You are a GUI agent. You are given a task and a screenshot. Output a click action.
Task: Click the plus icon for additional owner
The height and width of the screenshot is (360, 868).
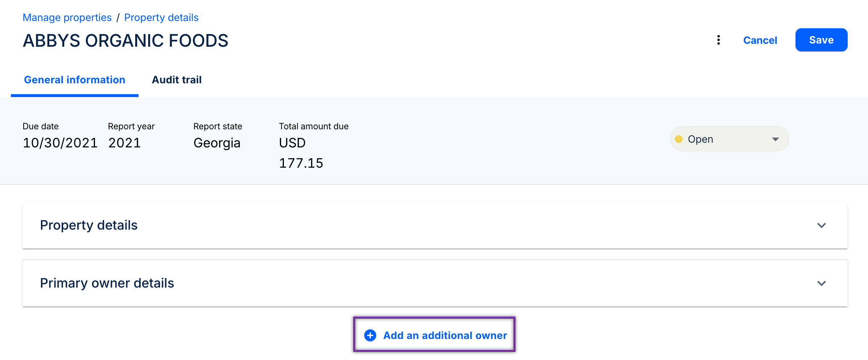(370, 335)
